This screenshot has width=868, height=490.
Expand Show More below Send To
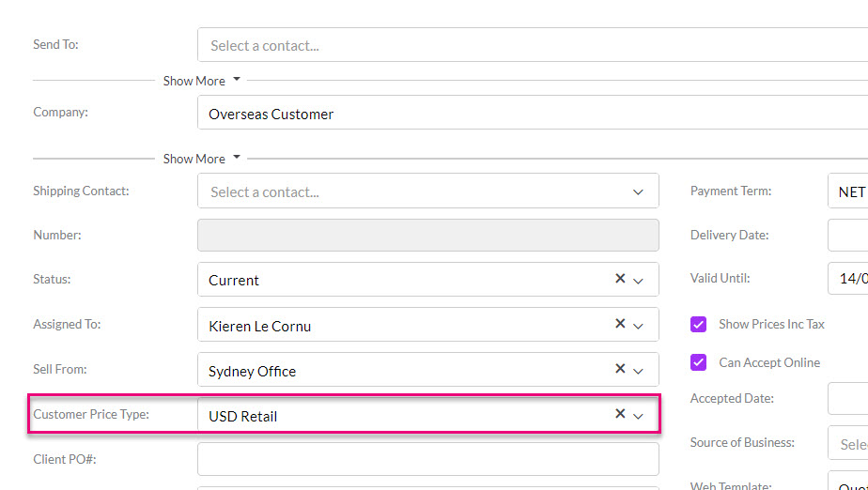click(201, 81)
